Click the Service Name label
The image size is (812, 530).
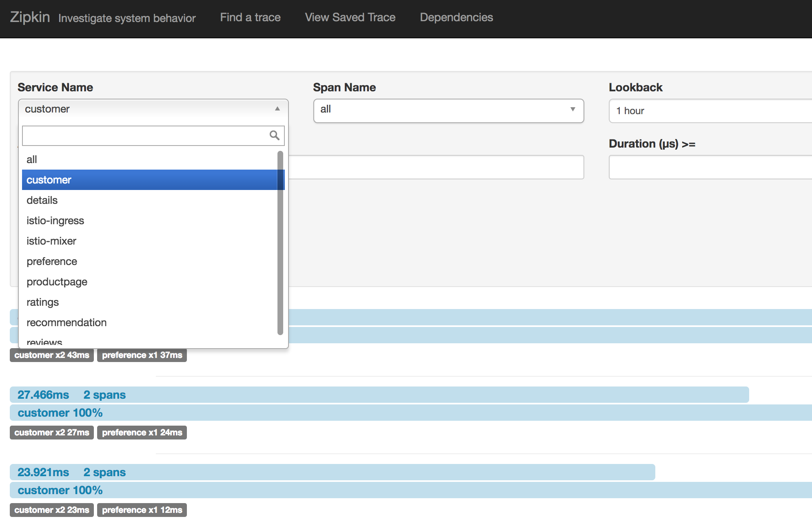(x=55, y=87)
